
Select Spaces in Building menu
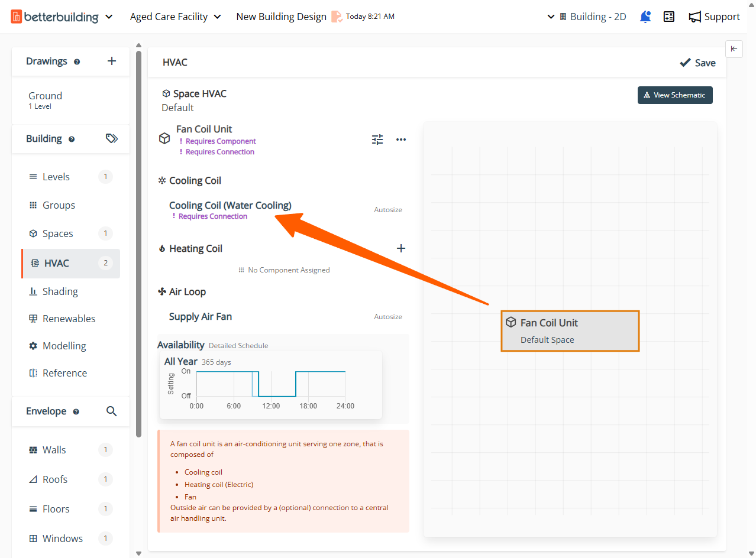coord(58,233)
